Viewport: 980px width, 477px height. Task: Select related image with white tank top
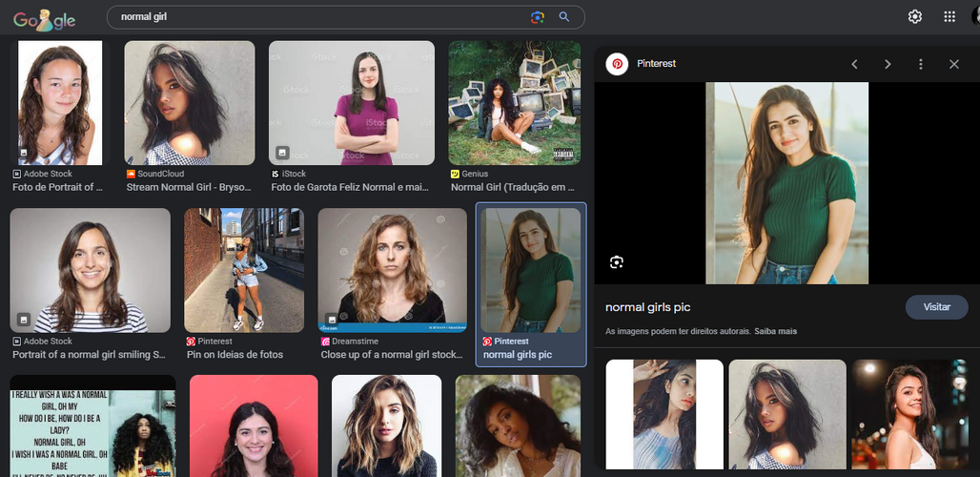(x=910, y=414)
